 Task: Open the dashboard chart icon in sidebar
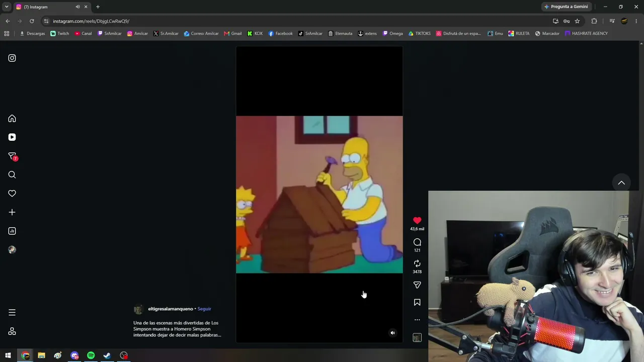[12, 231]
